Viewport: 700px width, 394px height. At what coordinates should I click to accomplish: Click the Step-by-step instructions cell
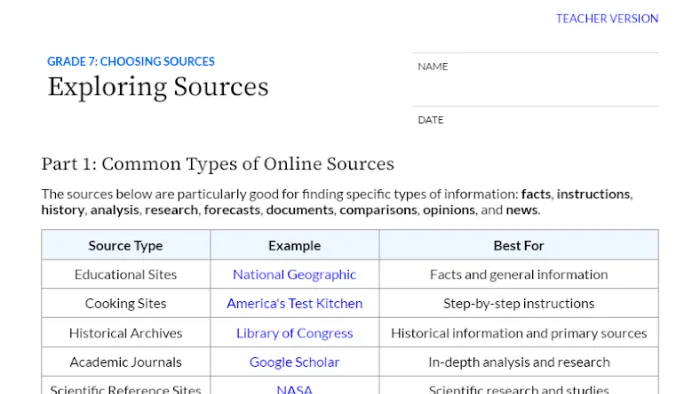[x=518, y=303]
